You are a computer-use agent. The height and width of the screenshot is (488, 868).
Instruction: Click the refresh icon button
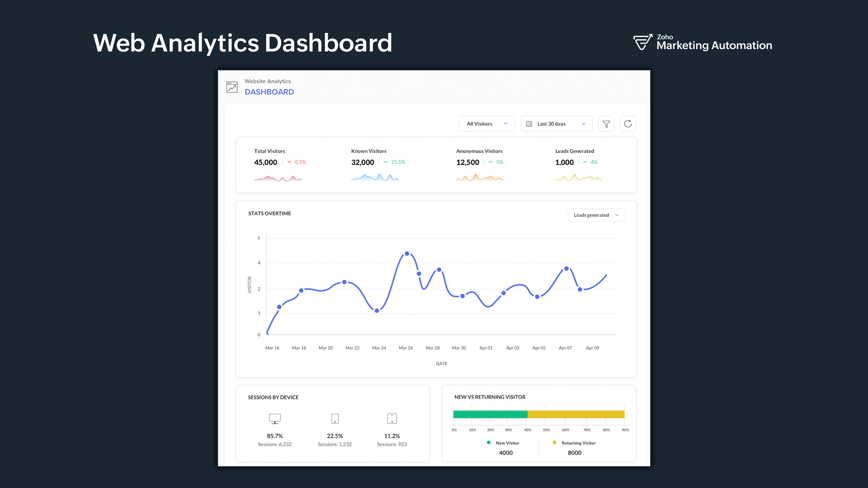[628, 124]
